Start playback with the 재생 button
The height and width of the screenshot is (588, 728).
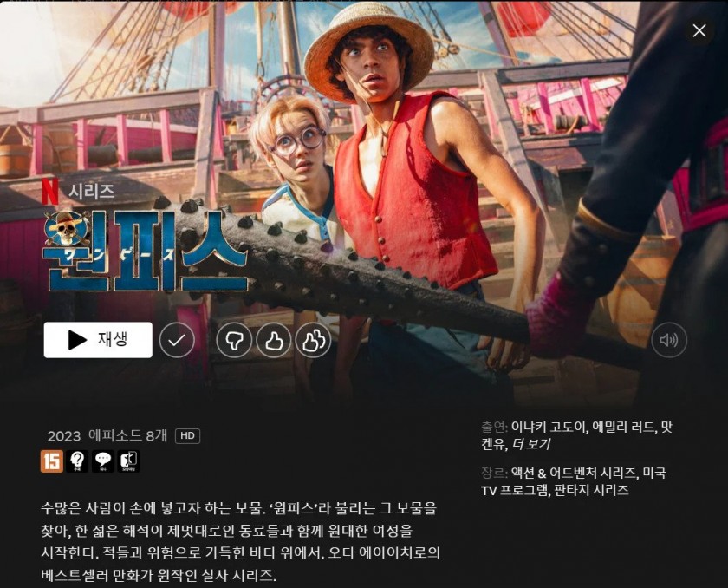tap(98, 340)
